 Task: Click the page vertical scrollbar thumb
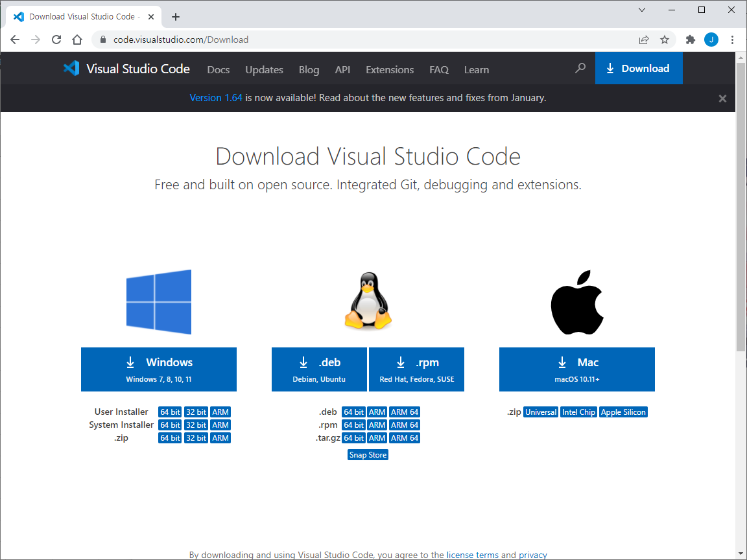point(741,207)
